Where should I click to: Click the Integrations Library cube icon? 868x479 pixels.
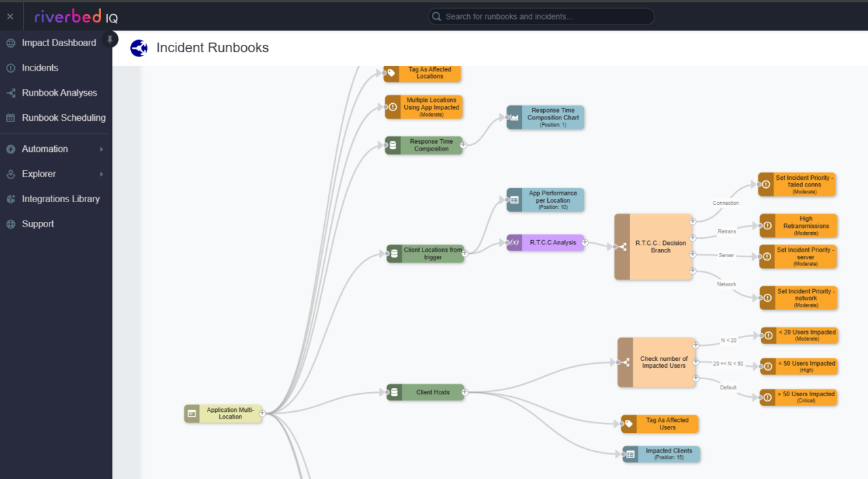[x=10, y=199]
